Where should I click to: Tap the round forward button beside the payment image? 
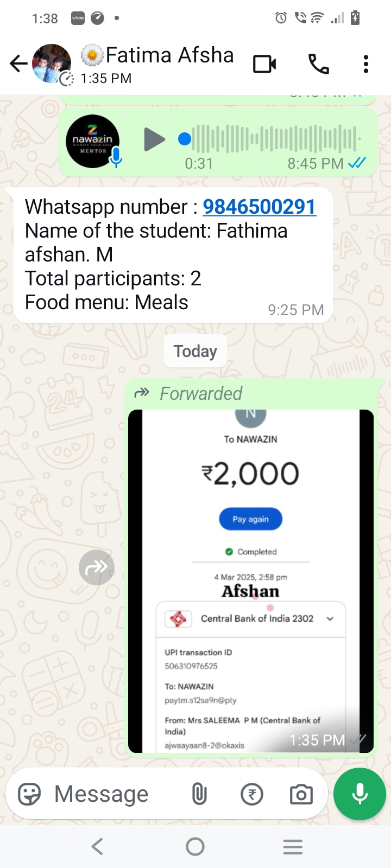(x=97, y=567)
